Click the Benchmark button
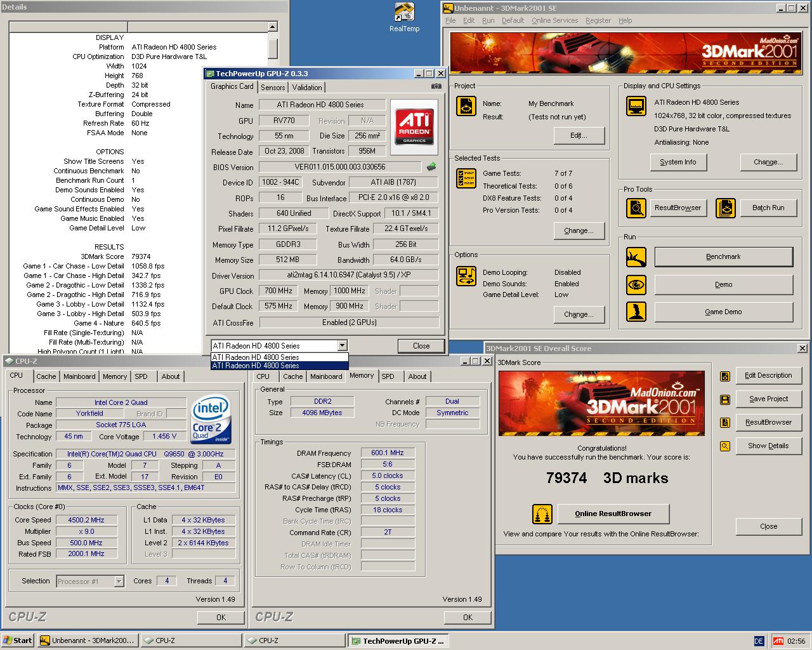812x650 pixels. point(723,257)
